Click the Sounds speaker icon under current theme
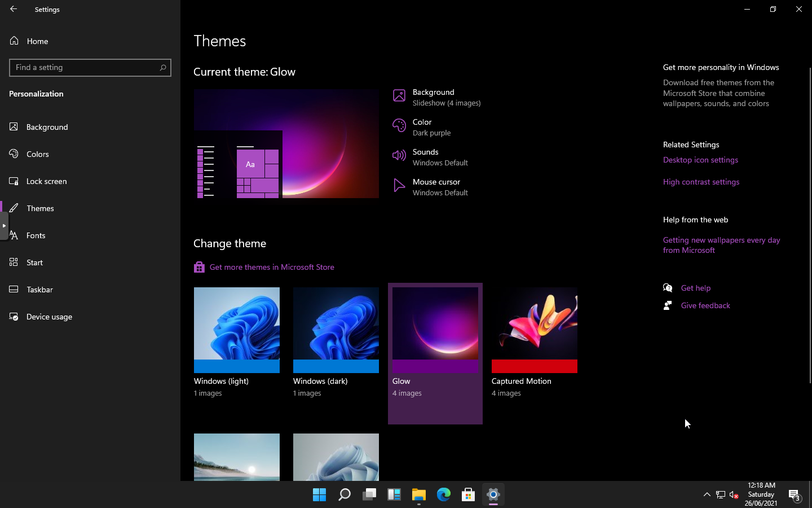812x508 pixels. pos(399,155)
